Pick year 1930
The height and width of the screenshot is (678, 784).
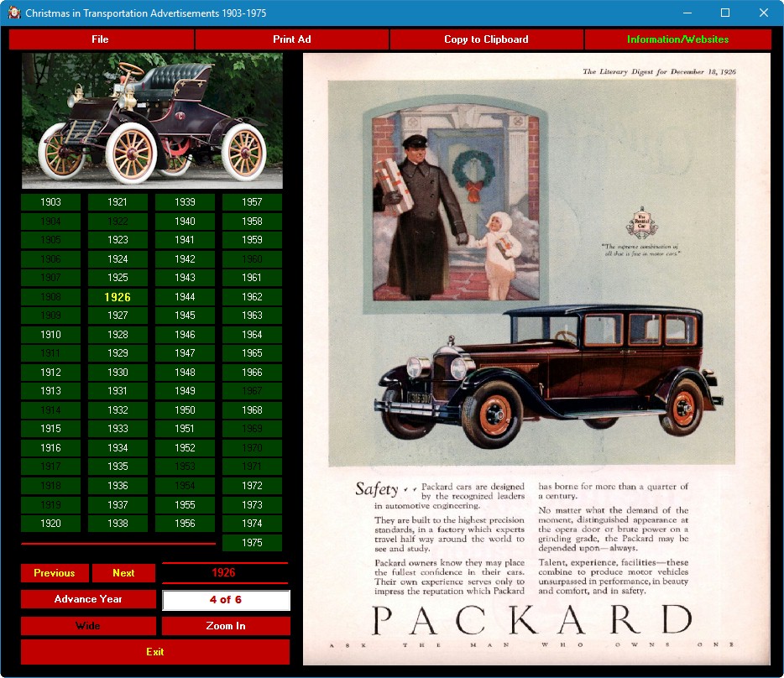click(x=118, y=373)
